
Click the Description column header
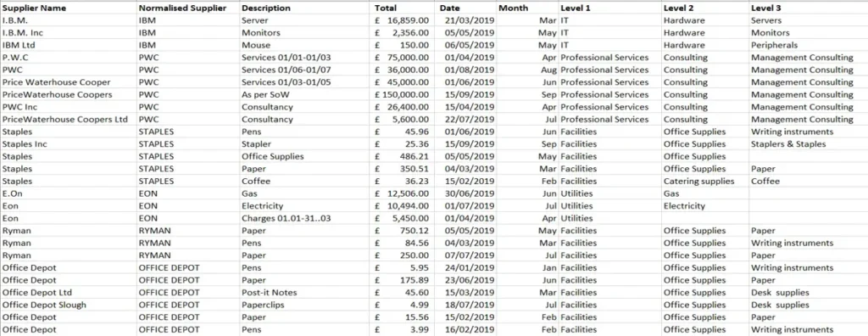[x=305, y=8]
